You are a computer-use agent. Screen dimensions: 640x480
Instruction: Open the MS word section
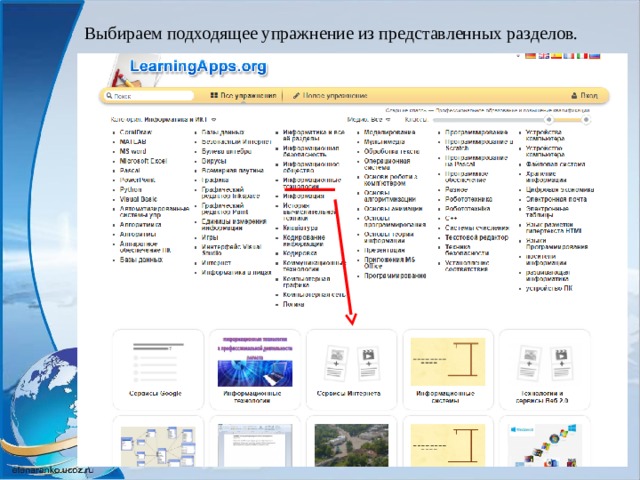133,151
